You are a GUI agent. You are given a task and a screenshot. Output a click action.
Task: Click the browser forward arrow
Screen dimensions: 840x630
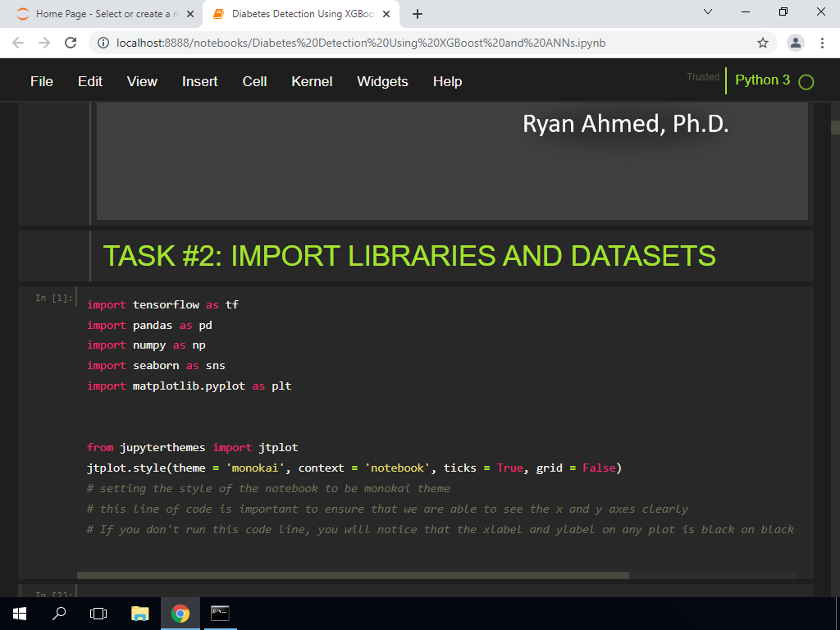(x=44, y=43)
